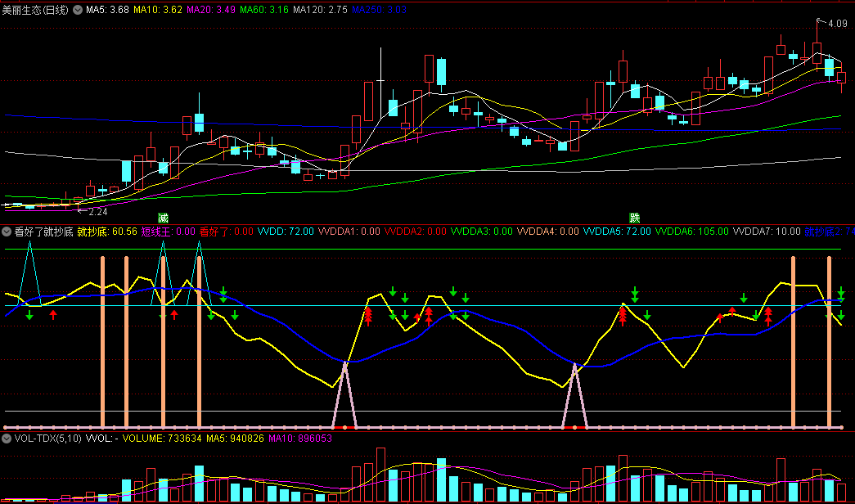Click the 短线王: 0.00 value
This screenshot has width=855, height=504.
coord(168,232)
